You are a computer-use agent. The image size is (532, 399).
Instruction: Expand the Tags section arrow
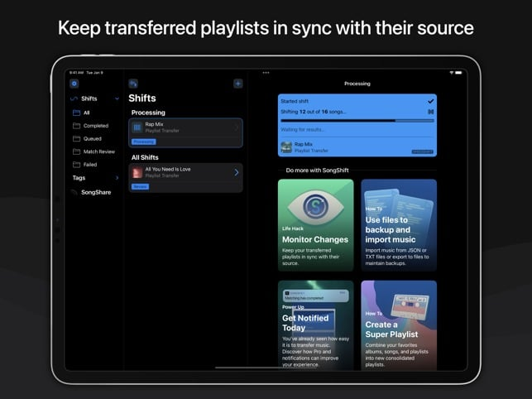[117, 178]
